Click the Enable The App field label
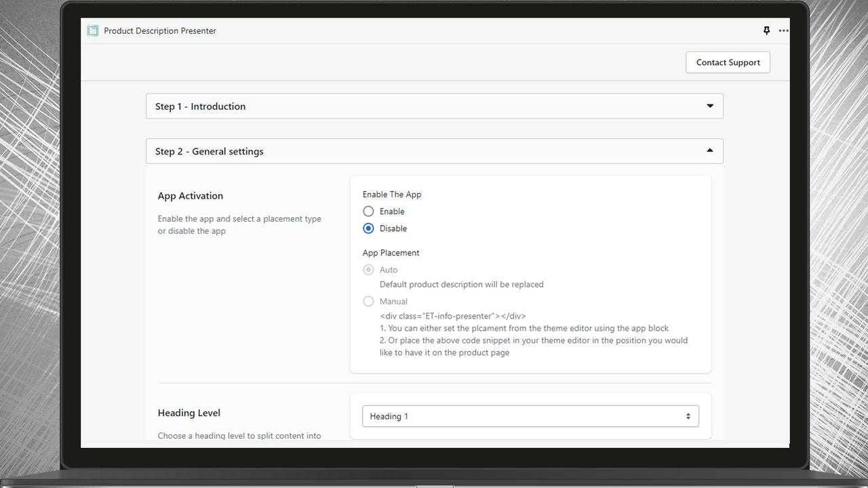This screenshot has height=488, width=868. [x=391, y=194]
